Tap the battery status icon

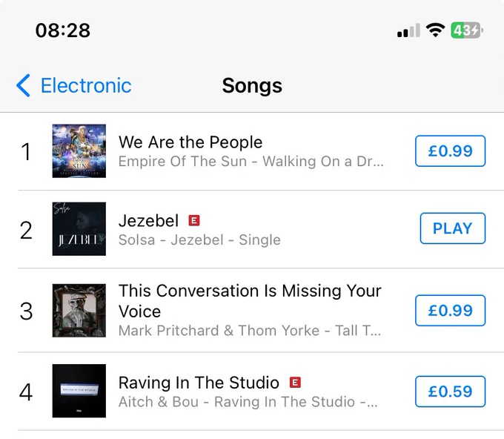pyautogui.click(x=467, y=30)
